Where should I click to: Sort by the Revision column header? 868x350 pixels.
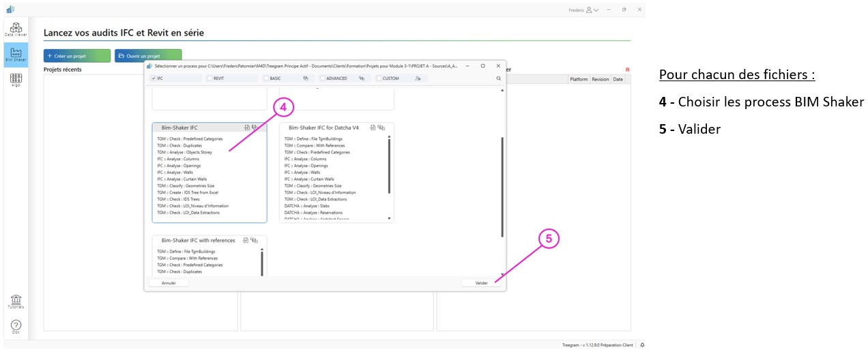pyautogui.click(x=600, y=79)
